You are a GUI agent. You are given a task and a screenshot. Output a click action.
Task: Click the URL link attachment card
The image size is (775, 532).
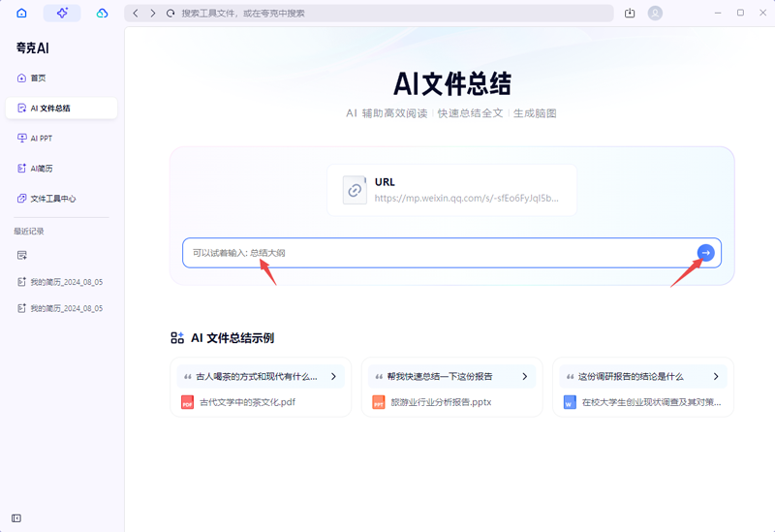click(x=451, y=190)
